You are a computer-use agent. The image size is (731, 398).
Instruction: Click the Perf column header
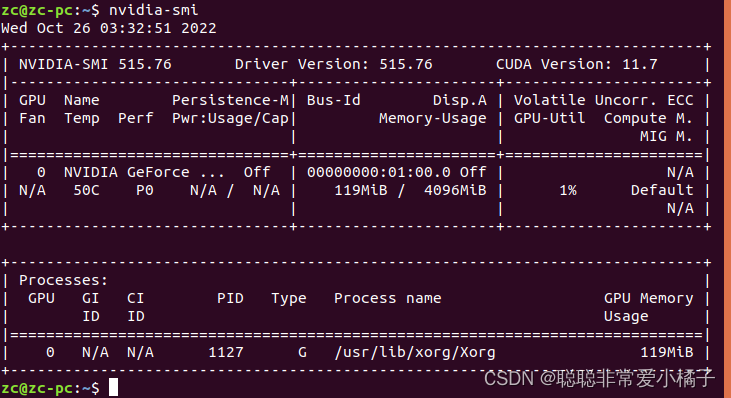[136, 118]
